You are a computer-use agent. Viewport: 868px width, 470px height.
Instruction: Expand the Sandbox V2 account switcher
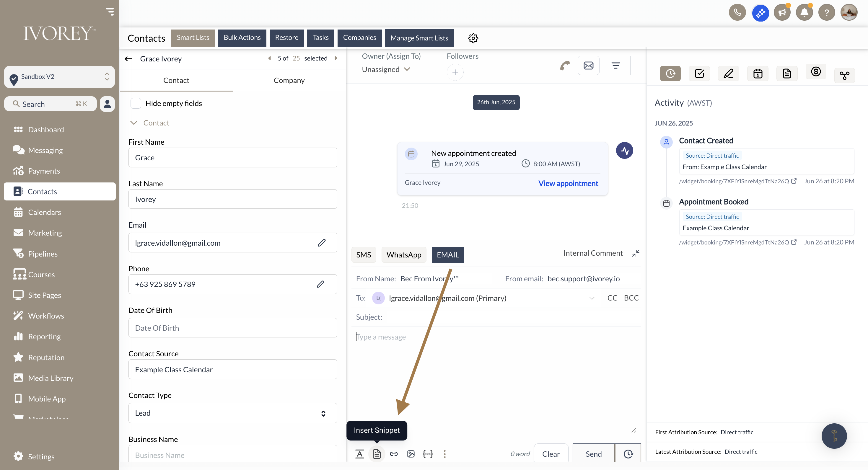(x=59, y=77)
